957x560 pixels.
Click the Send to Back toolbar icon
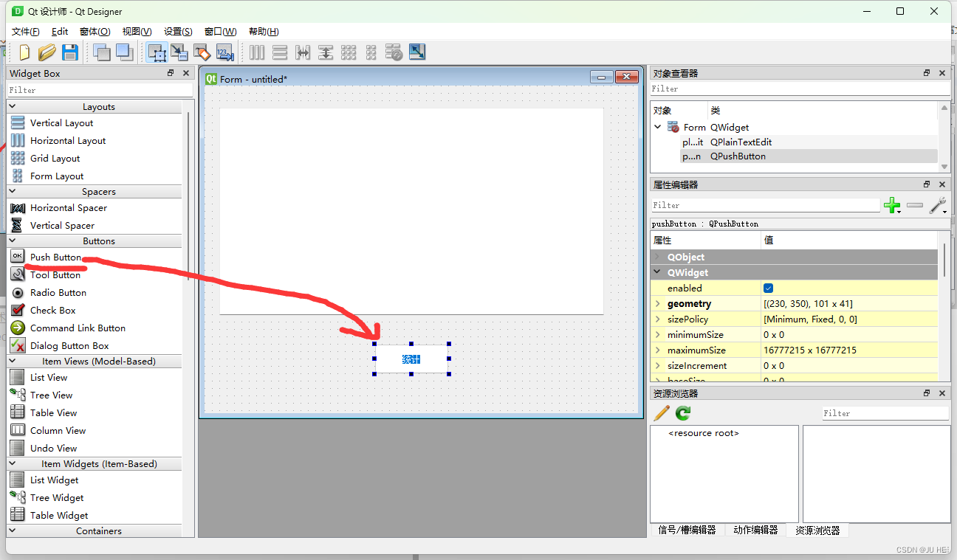pyautogui.click(x=101, y=52)
